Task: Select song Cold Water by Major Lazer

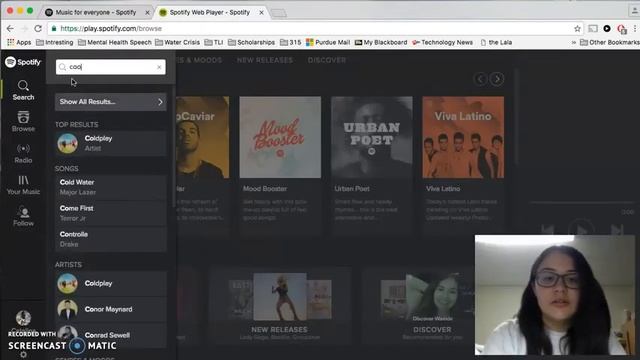Action: tap(111, 187)
